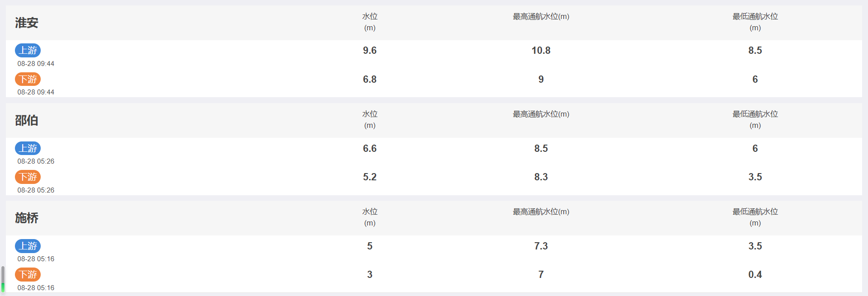Select 邵伯 upstream max navigable level 8.5

point(541,148)
